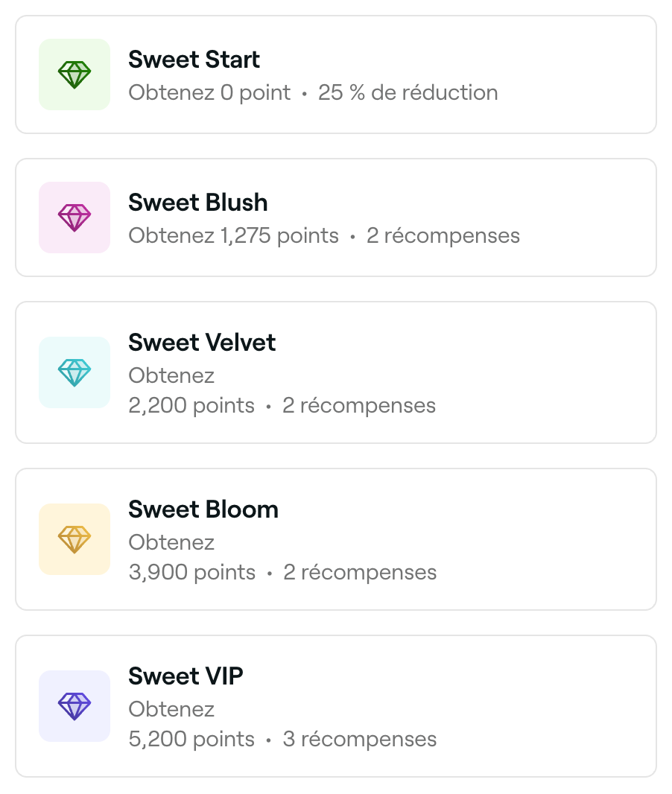Viewport: 672px width, 794px height.
Task: Click 5,200 points in Sweet VIP card
Action: [x=191, y=740]
